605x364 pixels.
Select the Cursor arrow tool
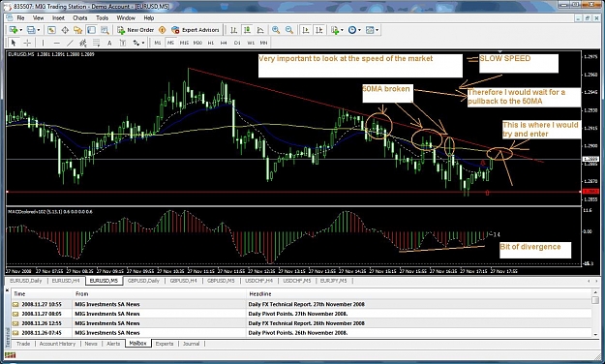click(x=14, y=43)
